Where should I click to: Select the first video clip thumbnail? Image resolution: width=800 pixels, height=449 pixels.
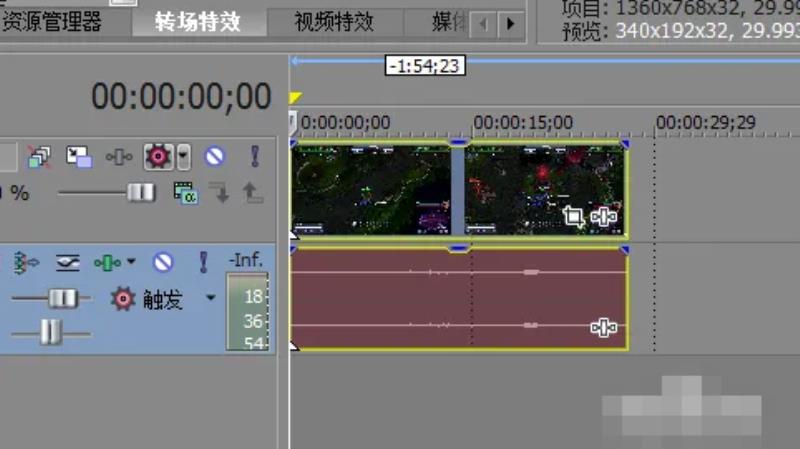(x=371, y=190)
